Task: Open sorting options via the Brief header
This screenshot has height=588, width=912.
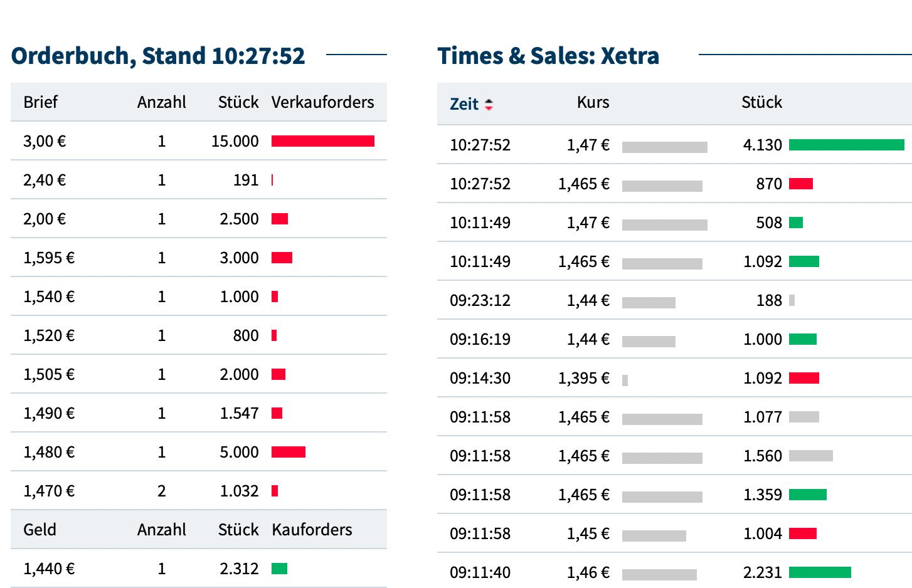Action: (40, 102)
